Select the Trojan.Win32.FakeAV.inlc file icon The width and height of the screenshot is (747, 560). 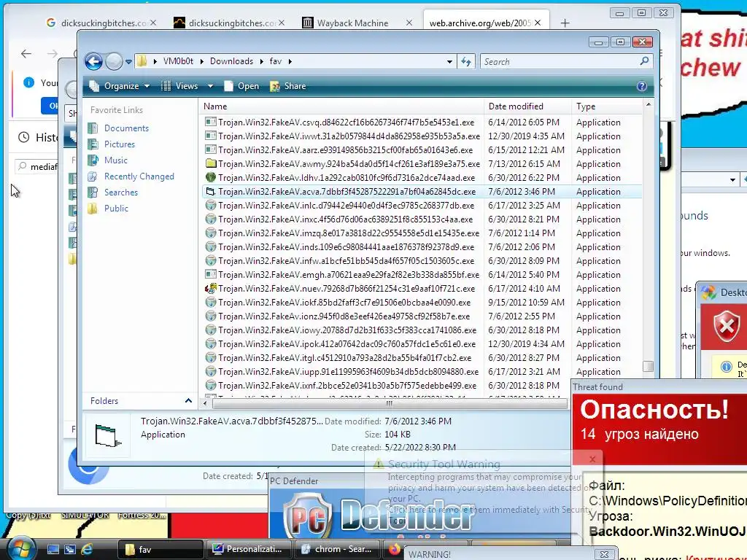click(x=211, y=205)
